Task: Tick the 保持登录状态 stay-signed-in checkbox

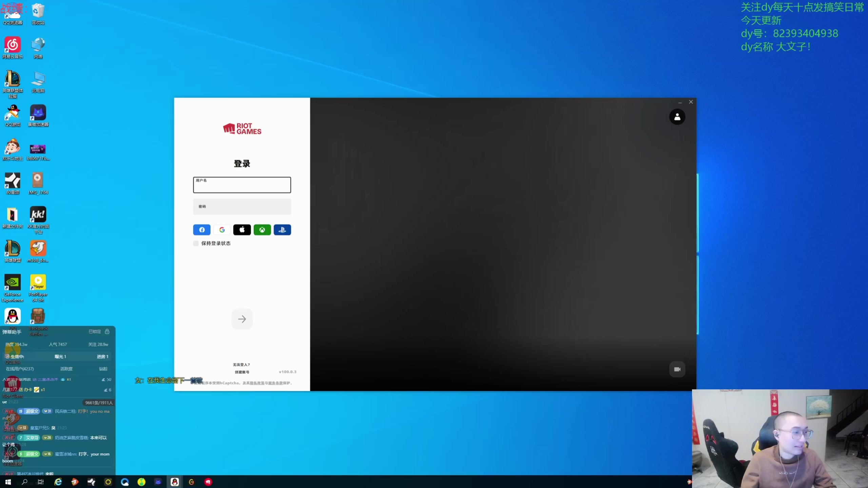Action: 196,243
